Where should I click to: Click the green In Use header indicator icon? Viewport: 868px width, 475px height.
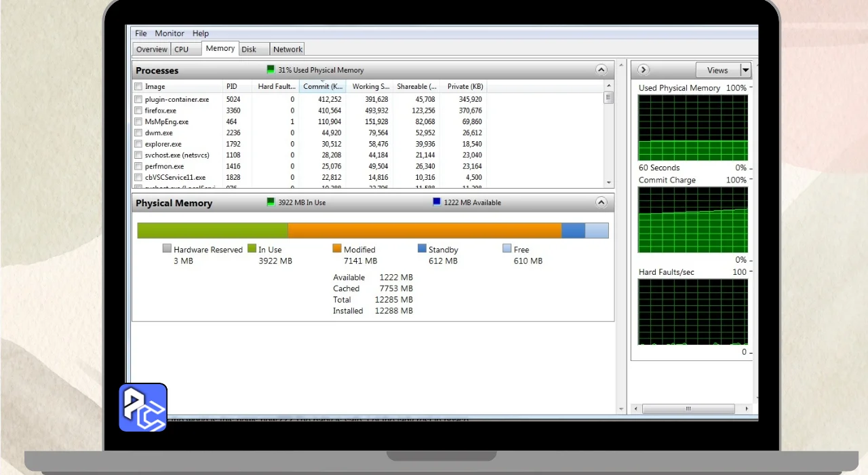(271, 202)
